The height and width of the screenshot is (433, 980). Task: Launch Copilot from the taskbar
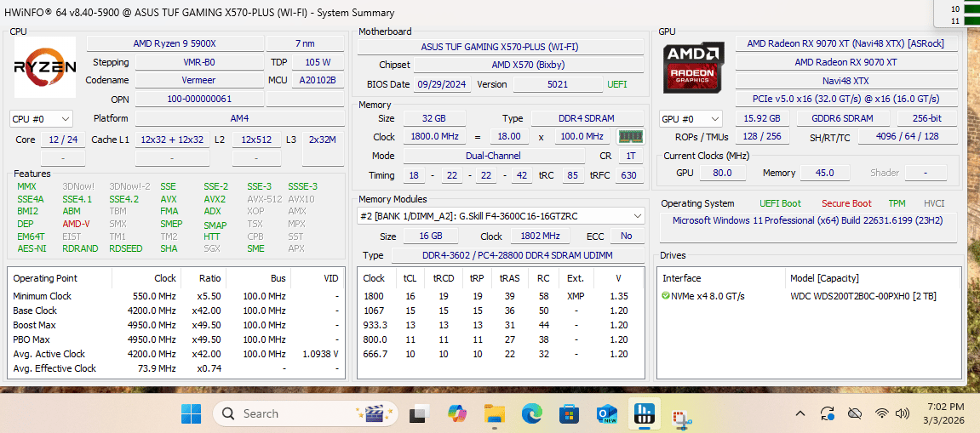pyautogui.click(x=457, y=413)
